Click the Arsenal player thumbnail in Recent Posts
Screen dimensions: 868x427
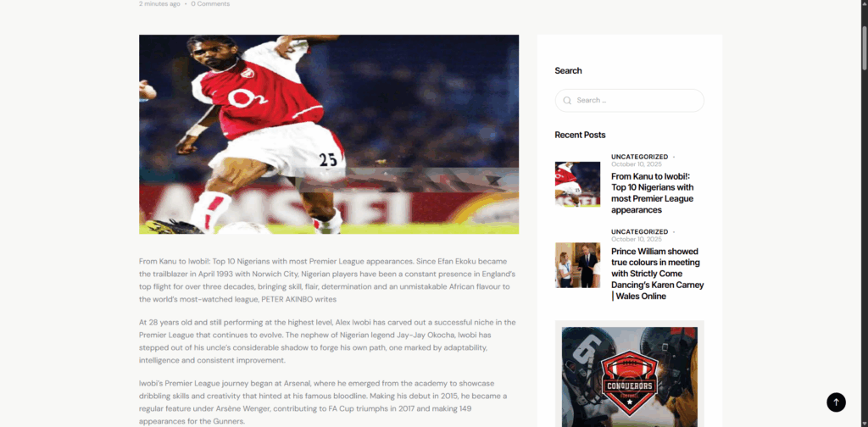[577, 184]
